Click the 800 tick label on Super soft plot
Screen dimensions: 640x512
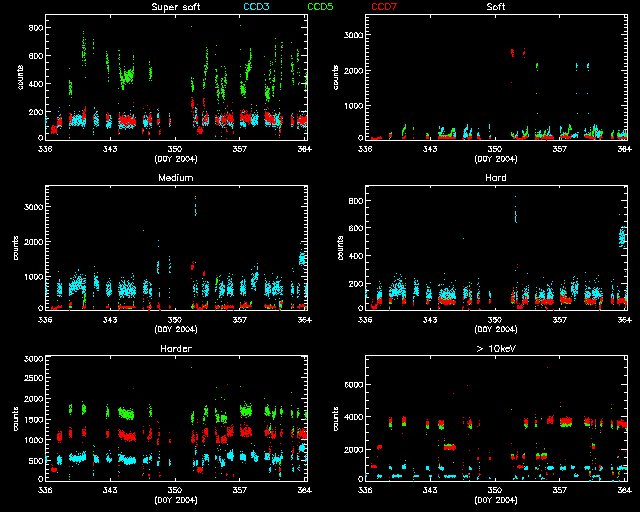36,28
